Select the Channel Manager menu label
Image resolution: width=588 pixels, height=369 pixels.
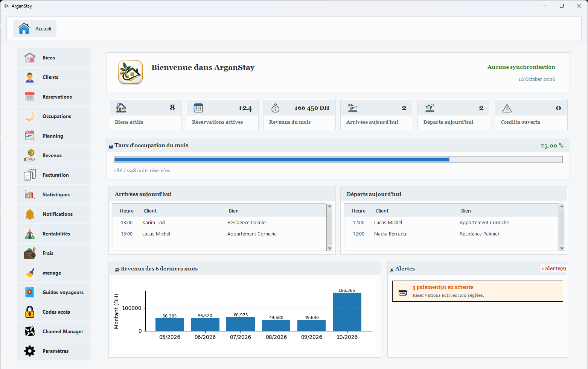63,331
